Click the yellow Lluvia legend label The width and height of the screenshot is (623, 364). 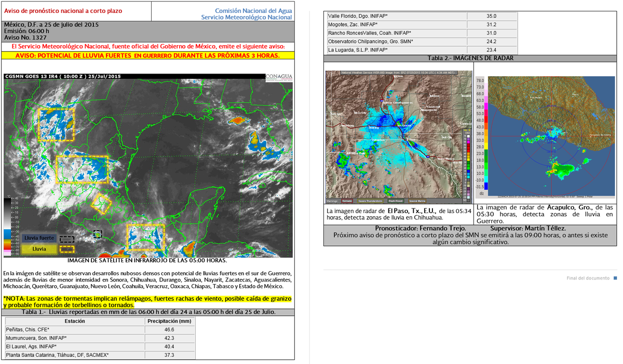coord(39,249)
